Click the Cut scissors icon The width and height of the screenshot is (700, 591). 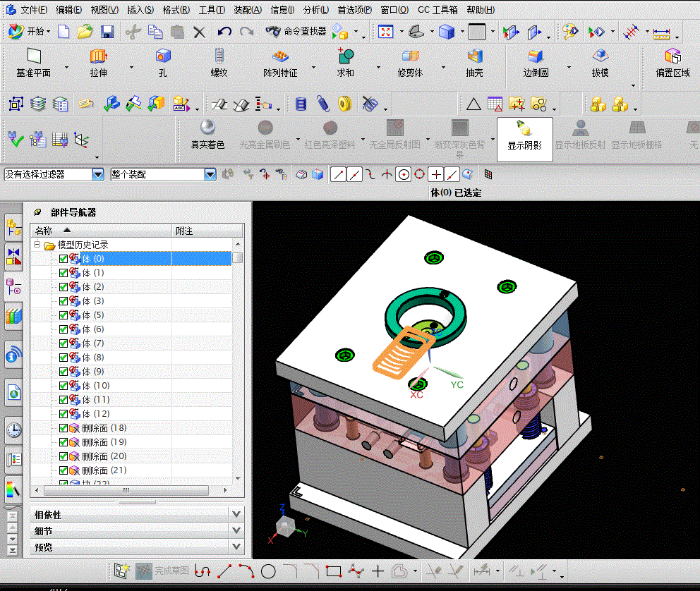coord(133,32)
